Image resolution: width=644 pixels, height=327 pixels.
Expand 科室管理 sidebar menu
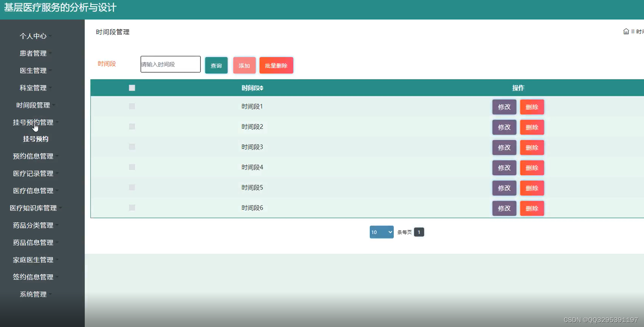click(x=35, y=88)
